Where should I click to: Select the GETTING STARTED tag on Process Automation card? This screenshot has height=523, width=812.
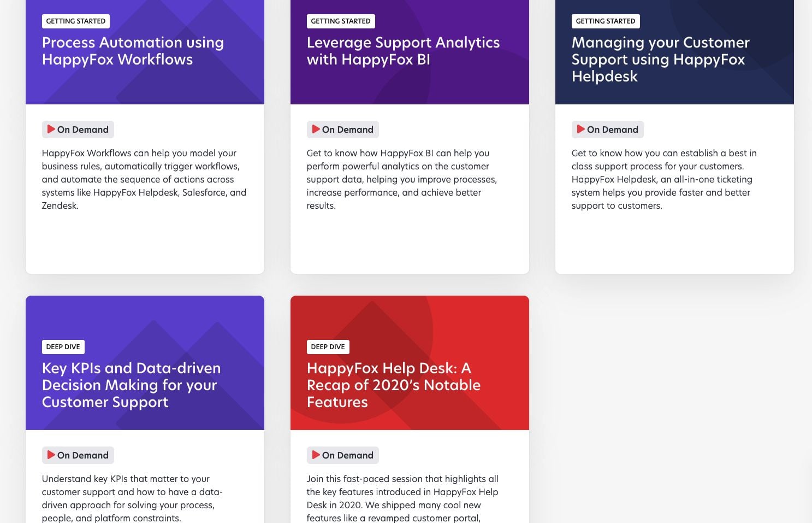(x=75, y=21)
